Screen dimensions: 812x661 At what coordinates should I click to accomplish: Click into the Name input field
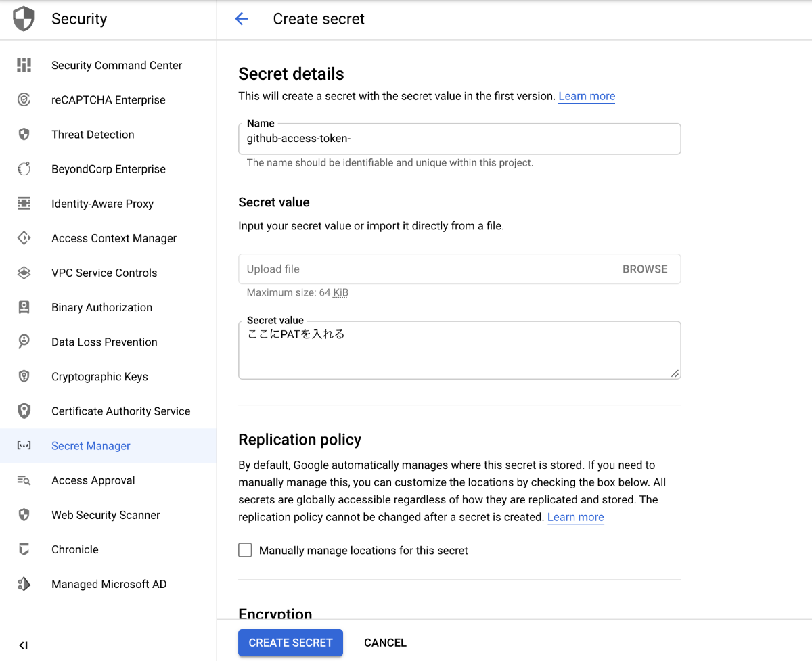tap(459, 139)
